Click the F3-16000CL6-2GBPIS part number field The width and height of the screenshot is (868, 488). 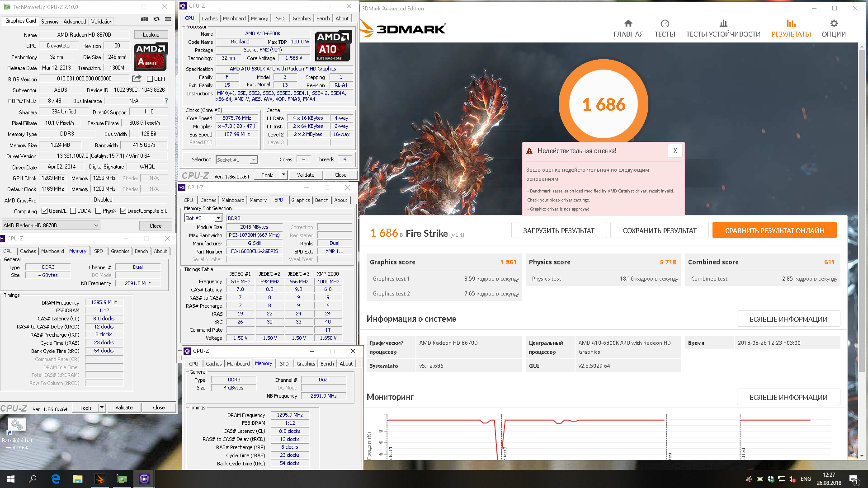coord(255,251)
